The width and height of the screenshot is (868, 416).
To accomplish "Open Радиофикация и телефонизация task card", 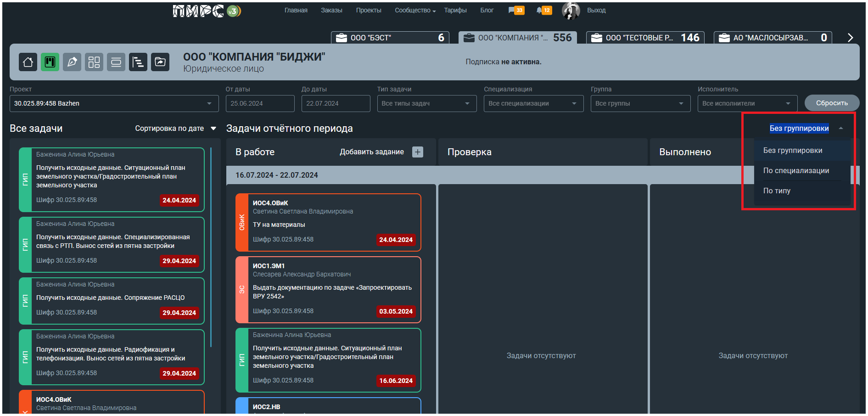I will pos(112,357).
